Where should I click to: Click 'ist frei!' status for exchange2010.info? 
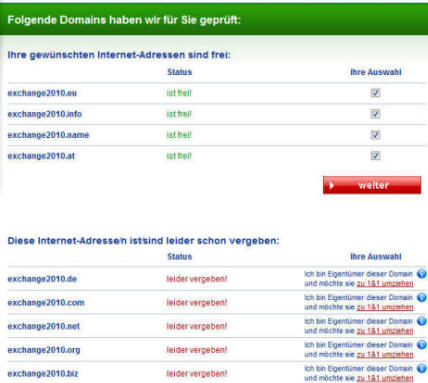(x=179, y=114)
